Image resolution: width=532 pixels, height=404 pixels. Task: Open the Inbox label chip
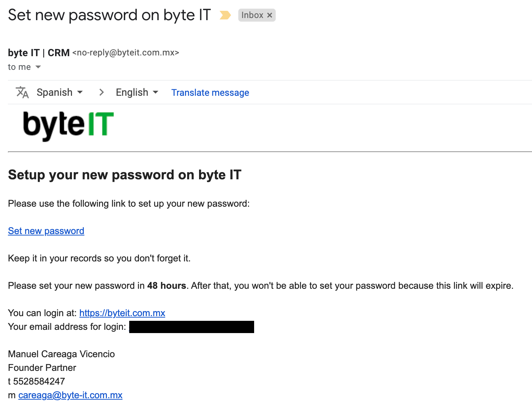[252, 15]
